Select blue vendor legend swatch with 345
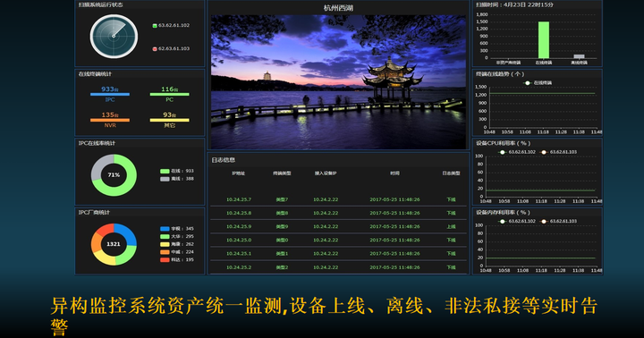 [165, 229]
